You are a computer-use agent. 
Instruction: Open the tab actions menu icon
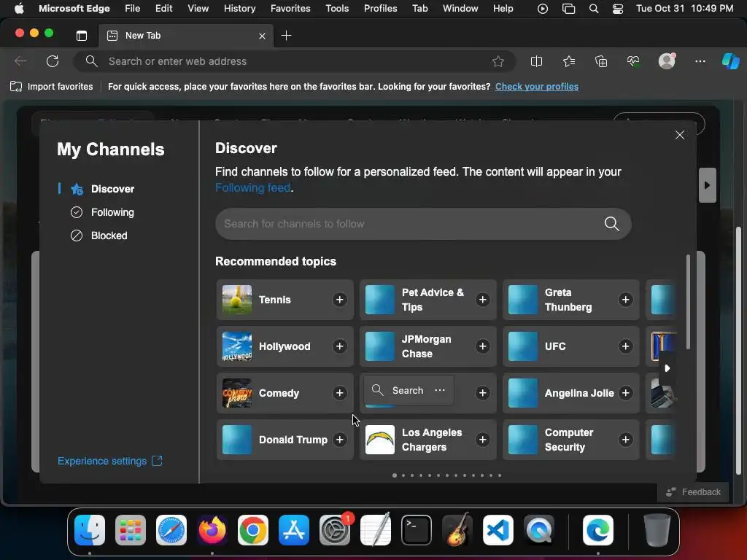click(x=82, y=36)
